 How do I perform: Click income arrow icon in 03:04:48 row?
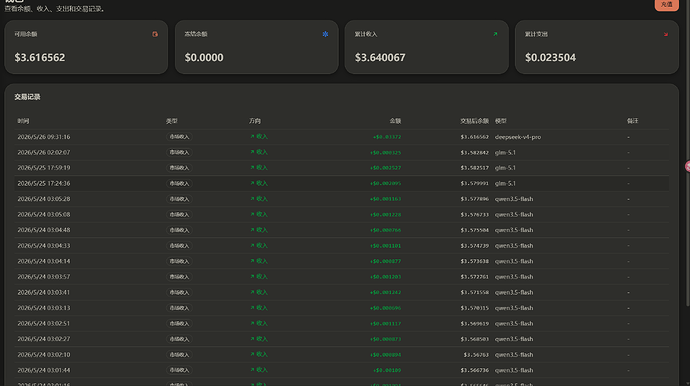pyautogui.click(x=252, y=230)
